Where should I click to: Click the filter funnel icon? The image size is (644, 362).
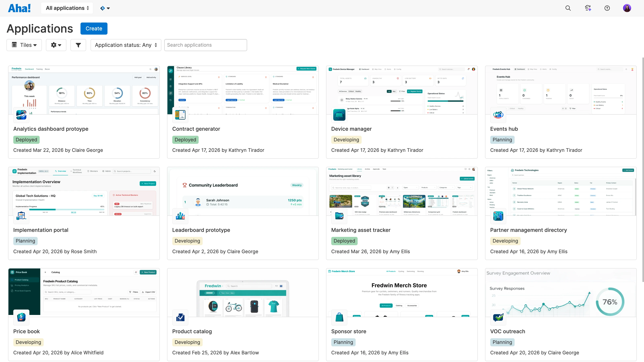78,45
